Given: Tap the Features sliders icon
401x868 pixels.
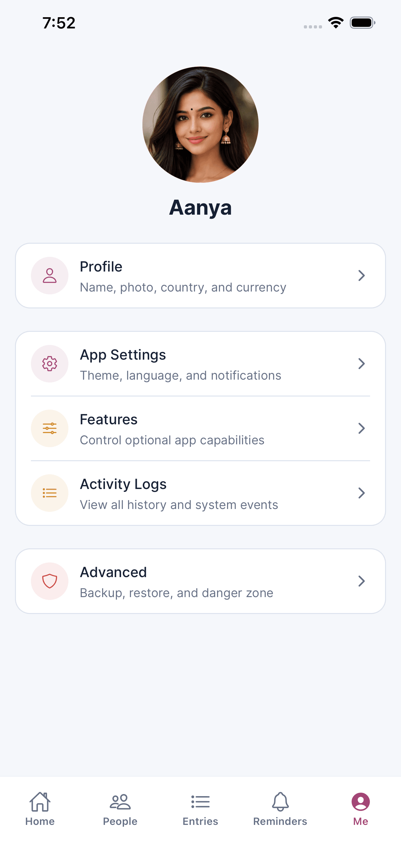Looking at the screenshot, I should click(49, 428).
